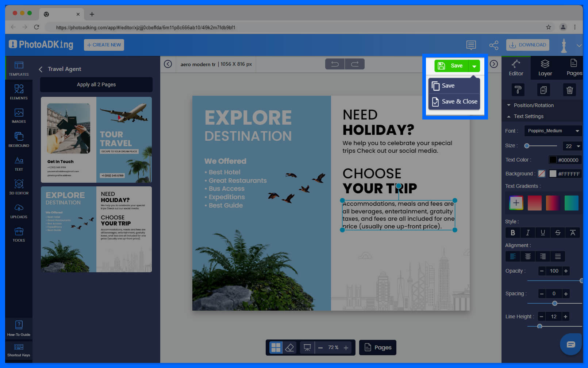This screenshot has width=588, height=368.
Task: Enable underline on the selected text
Action: click(542, 232)
